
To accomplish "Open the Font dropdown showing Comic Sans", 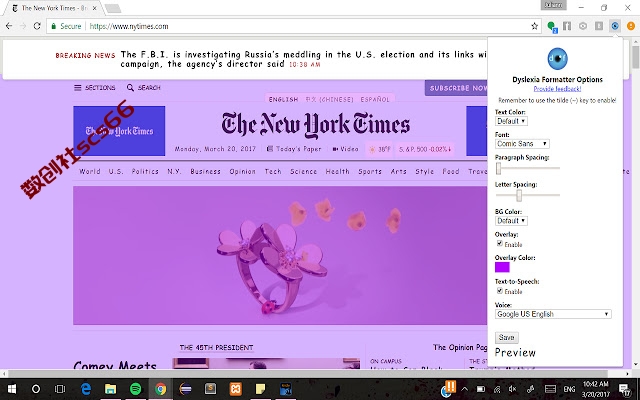I will pos(522,144).
